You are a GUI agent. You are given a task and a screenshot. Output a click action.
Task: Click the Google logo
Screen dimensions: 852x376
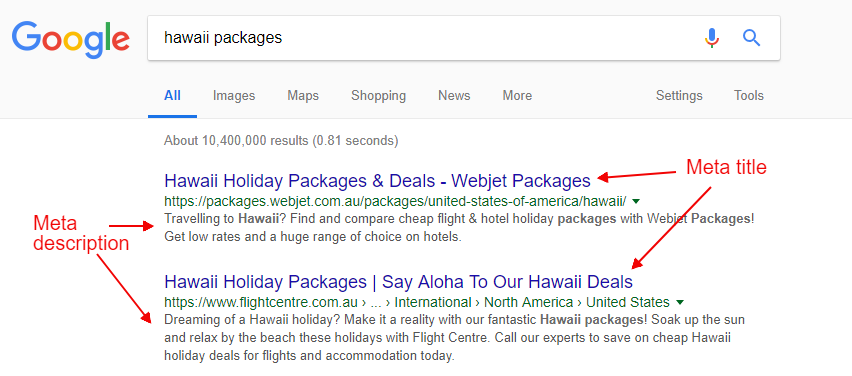[x=71, y=39]
